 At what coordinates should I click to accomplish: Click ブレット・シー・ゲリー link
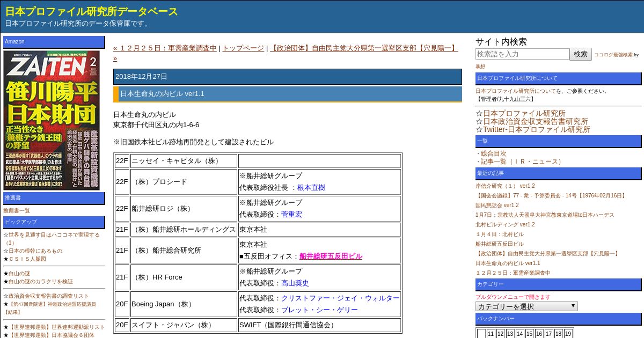click(x=319, y=310)
